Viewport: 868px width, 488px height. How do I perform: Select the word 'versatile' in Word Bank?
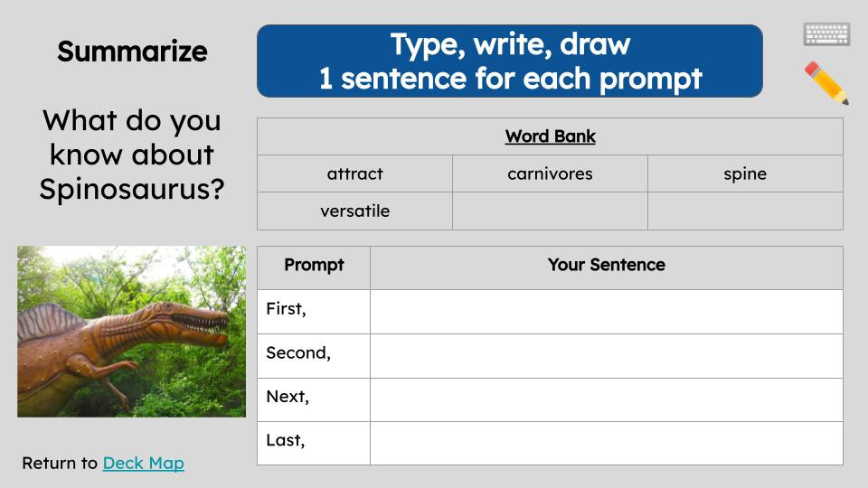tap(354, 211)
